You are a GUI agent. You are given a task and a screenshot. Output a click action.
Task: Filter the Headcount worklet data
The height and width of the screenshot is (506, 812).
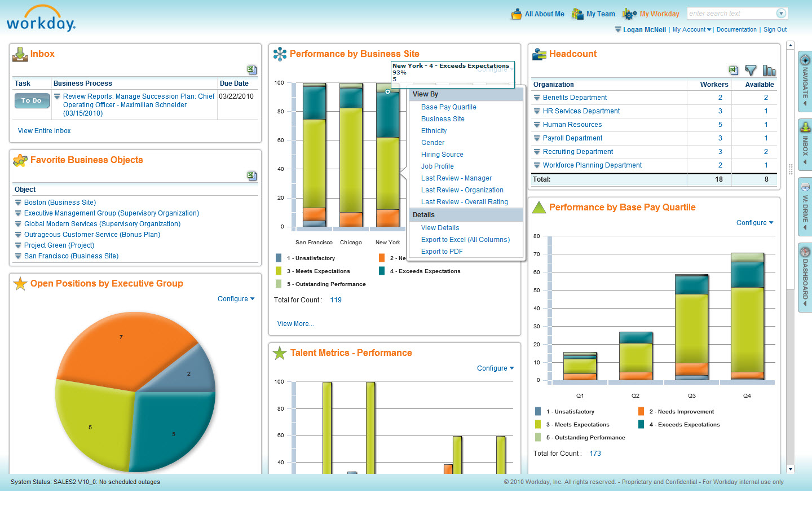pyautogui.click(x=751, y=70)
